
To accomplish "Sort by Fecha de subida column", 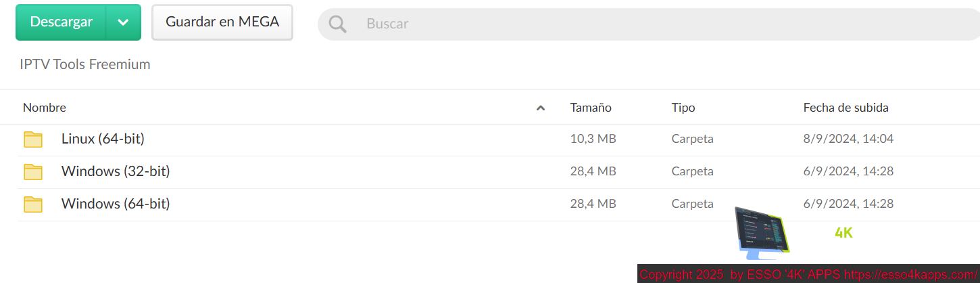I will pos(846,108).
